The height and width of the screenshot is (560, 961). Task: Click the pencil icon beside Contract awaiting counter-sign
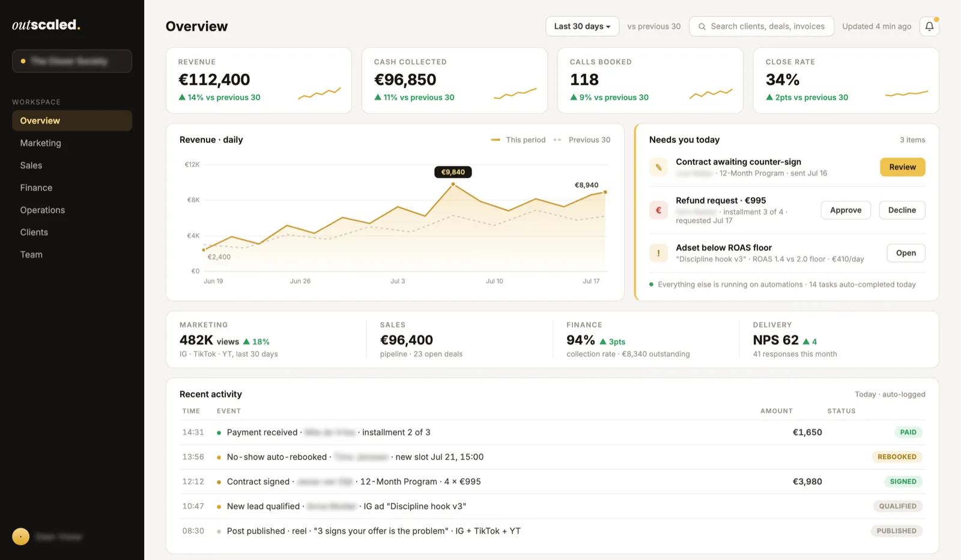click(658, 167)
